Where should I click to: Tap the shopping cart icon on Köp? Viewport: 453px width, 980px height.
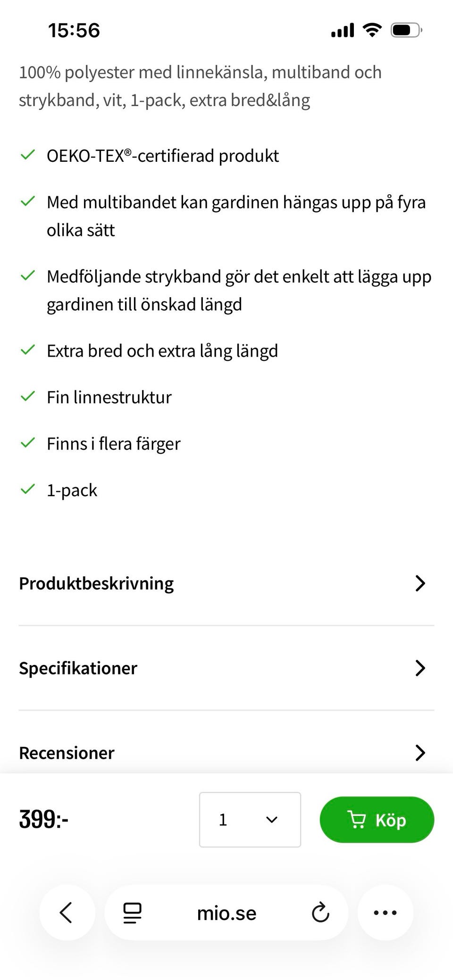pyautogui.click(x=357, y=820)
